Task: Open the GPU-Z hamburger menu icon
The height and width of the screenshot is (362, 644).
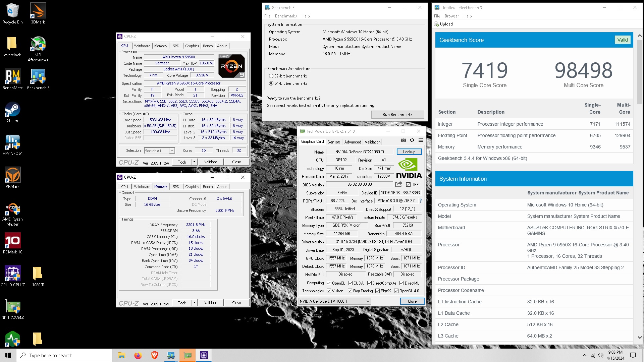Action: [421, 140]
